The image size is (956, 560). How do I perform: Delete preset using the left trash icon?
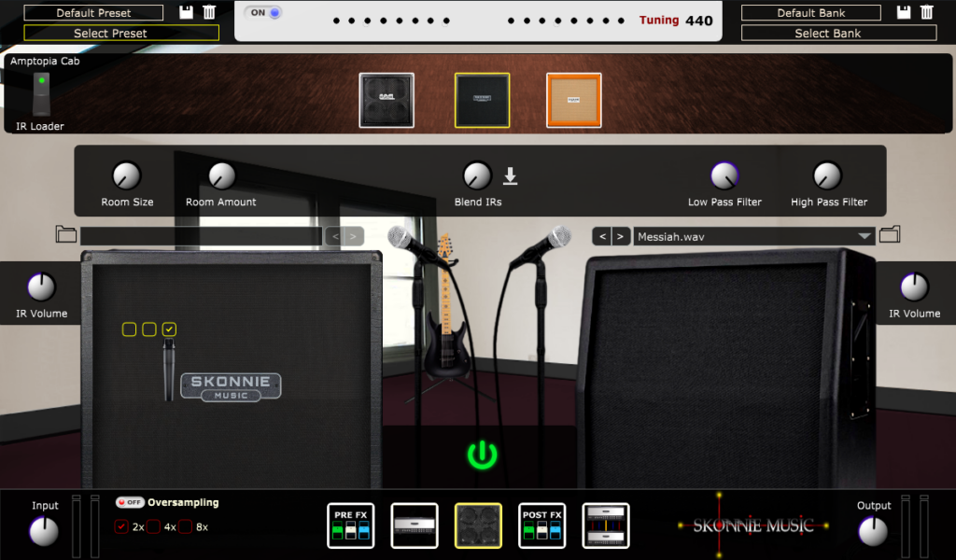pos(209,12)
